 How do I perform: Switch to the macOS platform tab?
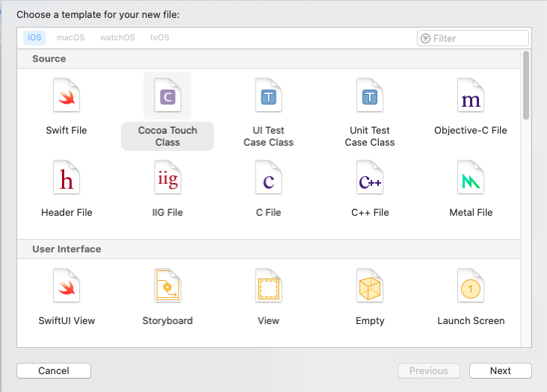point(71,37)
